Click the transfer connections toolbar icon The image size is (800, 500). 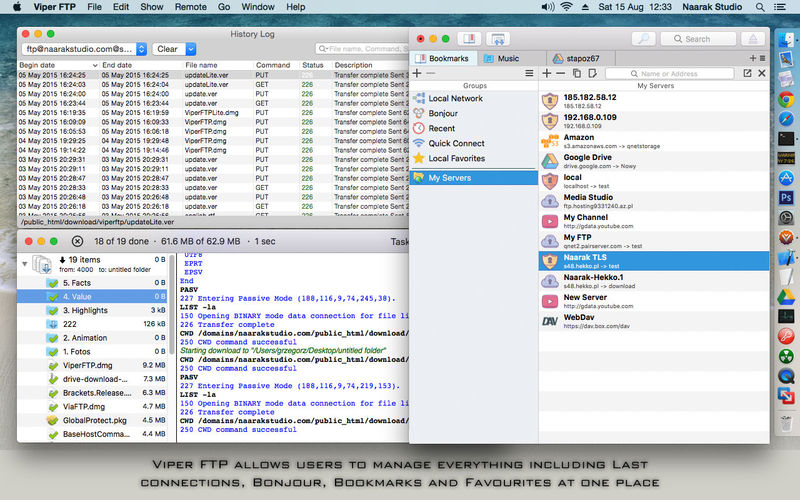(497, 39)
